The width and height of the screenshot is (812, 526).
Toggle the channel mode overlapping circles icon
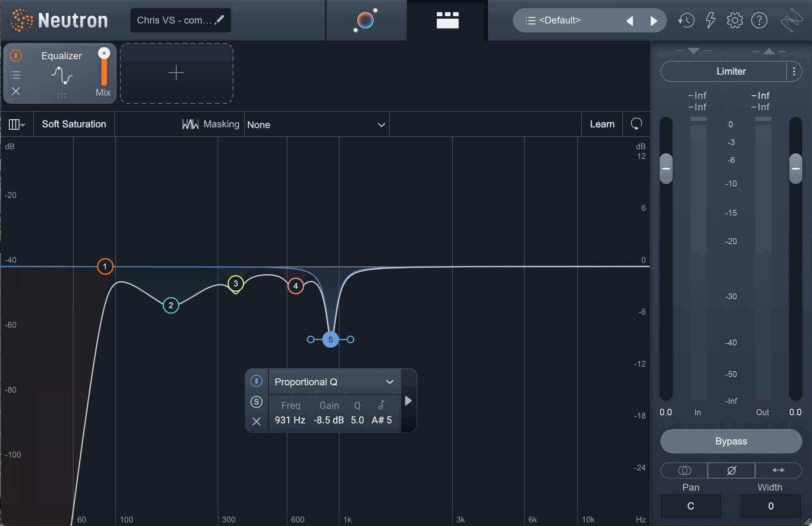pyautogui.click(x=684, y=470)
